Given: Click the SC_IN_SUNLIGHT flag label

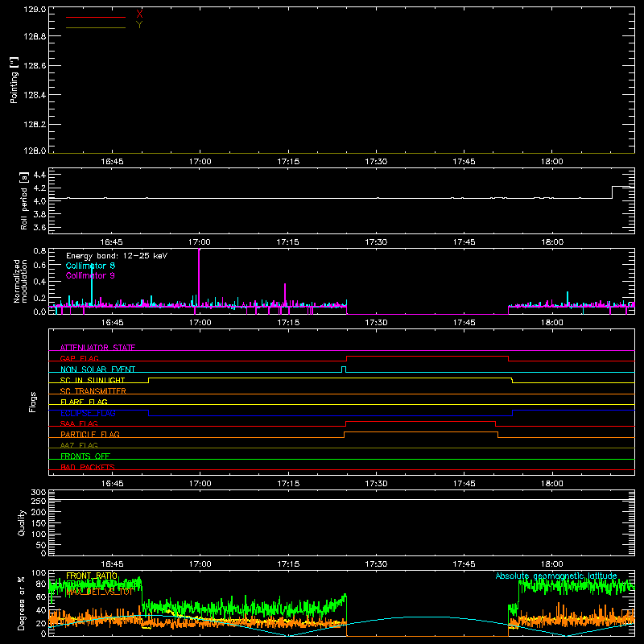Looking at the screenshot, I should point(93,380).
